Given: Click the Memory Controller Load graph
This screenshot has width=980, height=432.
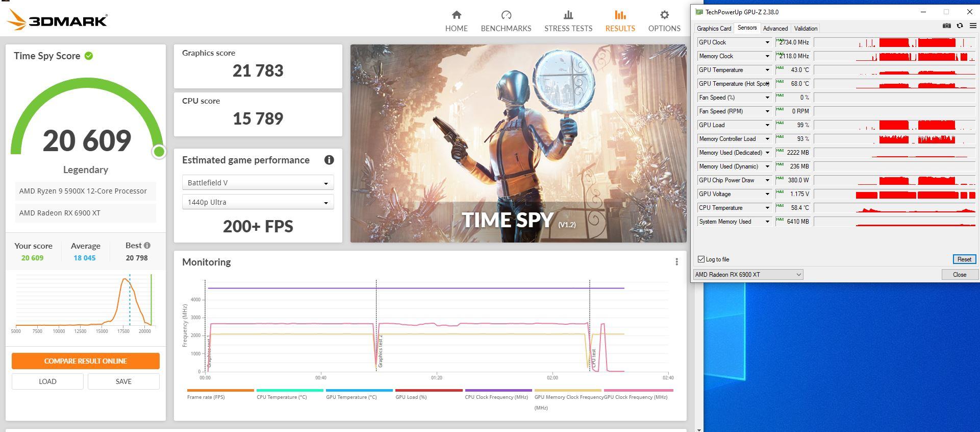Looking at the screenshot, I should click(x=895, y=139).
